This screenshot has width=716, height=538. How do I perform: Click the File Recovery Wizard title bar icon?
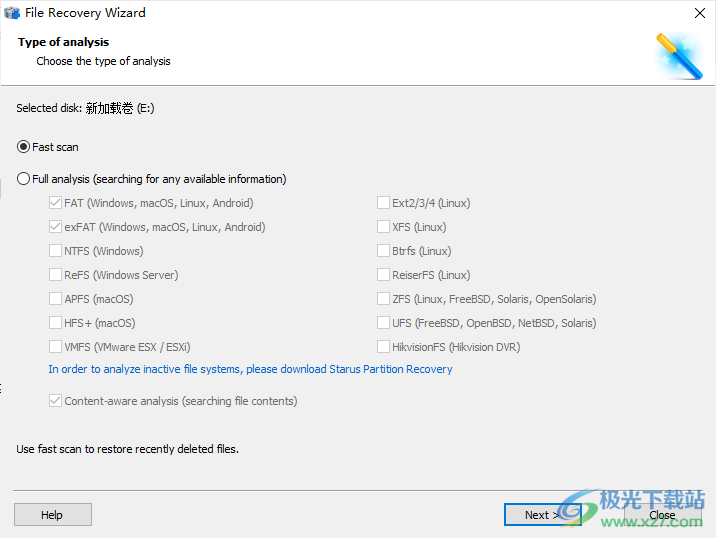tap(12, 13)
